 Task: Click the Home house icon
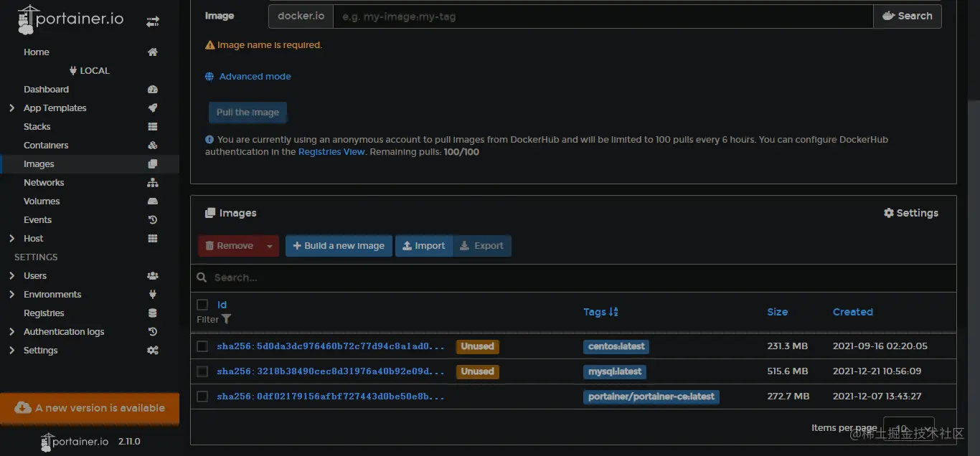tap(152, 52)
